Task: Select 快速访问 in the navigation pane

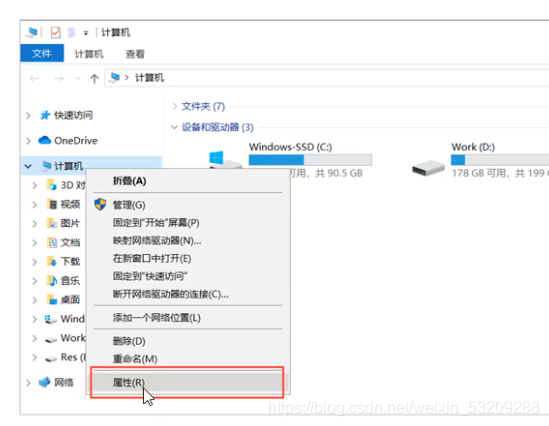Action: tap(73, 115)
